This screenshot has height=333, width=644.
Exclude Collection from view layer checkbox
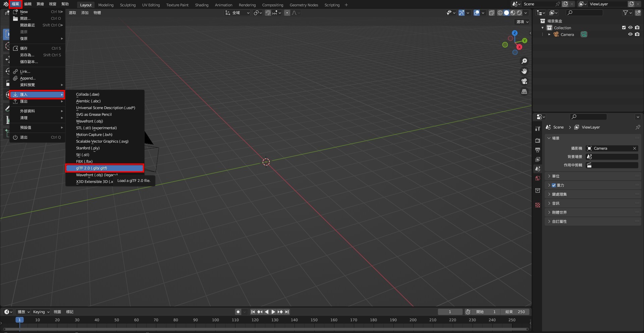click(x=624, y=28)
